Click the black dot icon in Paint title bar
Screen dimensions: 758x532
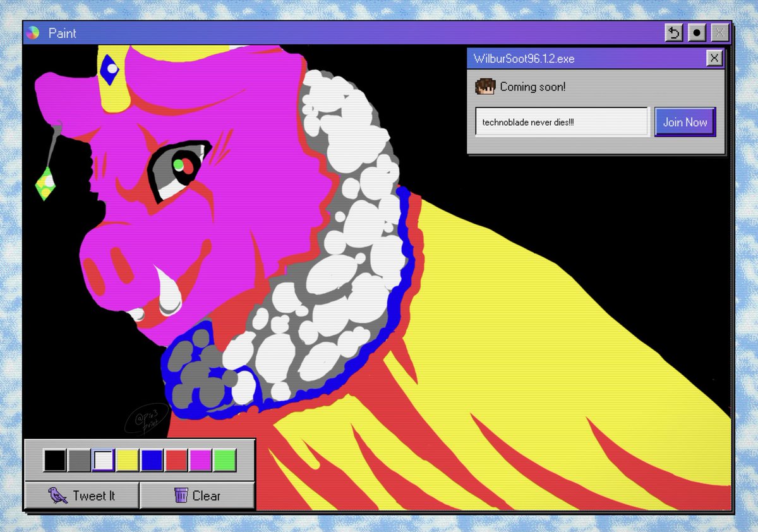click(697, 33)
